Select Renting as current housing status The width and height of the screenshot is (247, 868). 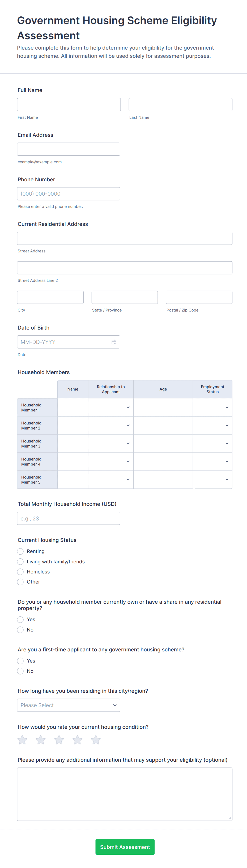point(21,551)
